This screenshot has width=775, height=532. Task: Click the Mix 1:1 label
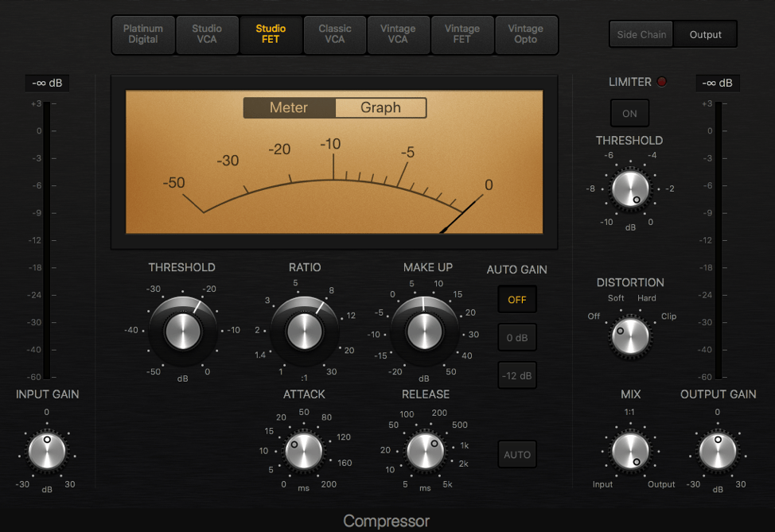629,412
